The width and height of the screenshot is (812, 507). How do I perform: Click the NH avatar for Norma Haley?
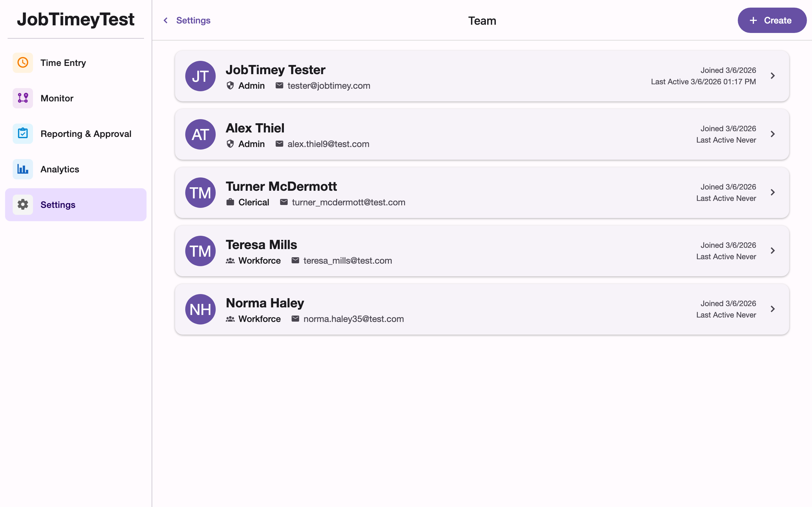tap(200, 309)
